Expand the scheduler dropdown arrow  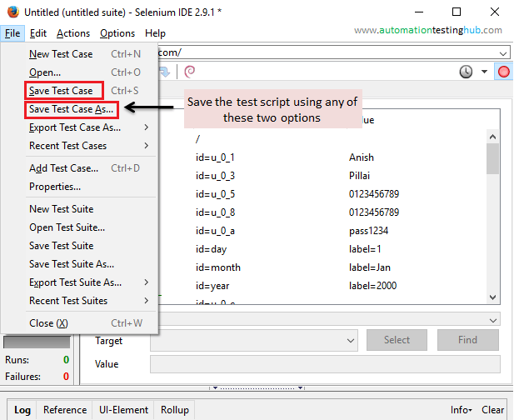pos(484,72)
